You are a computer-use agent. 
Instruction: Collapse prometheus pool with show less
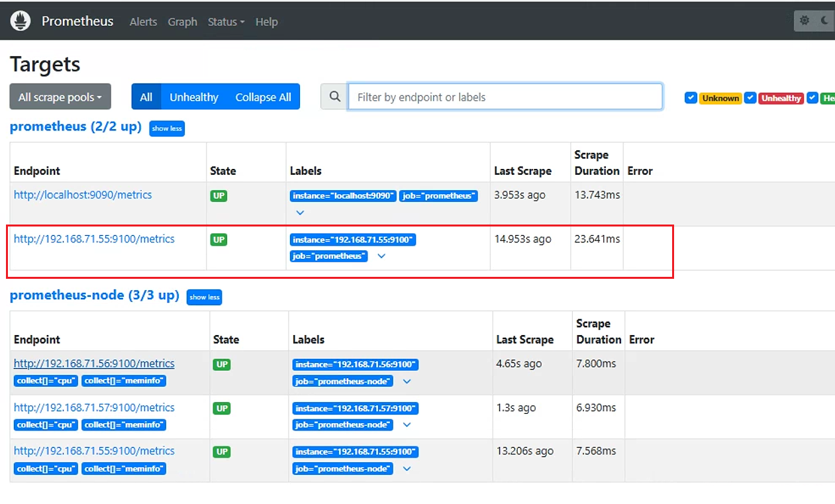point(167,128)
